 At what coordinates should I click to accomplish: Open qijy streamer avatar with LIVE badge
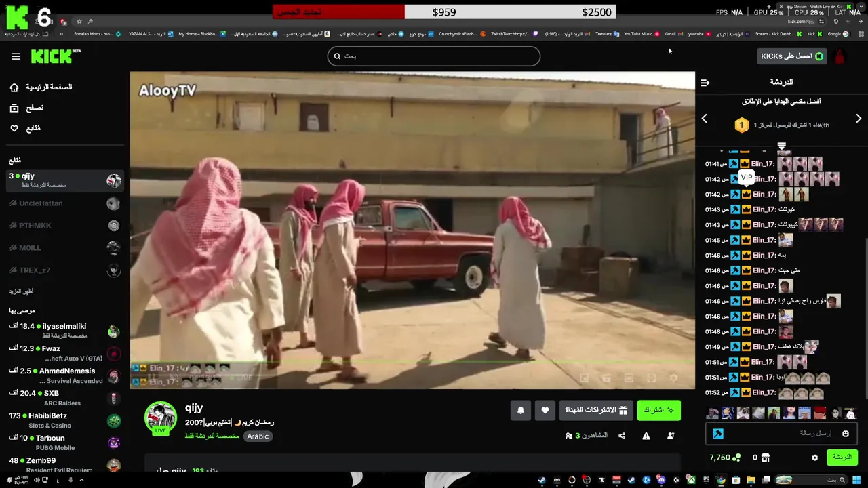(x=161, y=418)
